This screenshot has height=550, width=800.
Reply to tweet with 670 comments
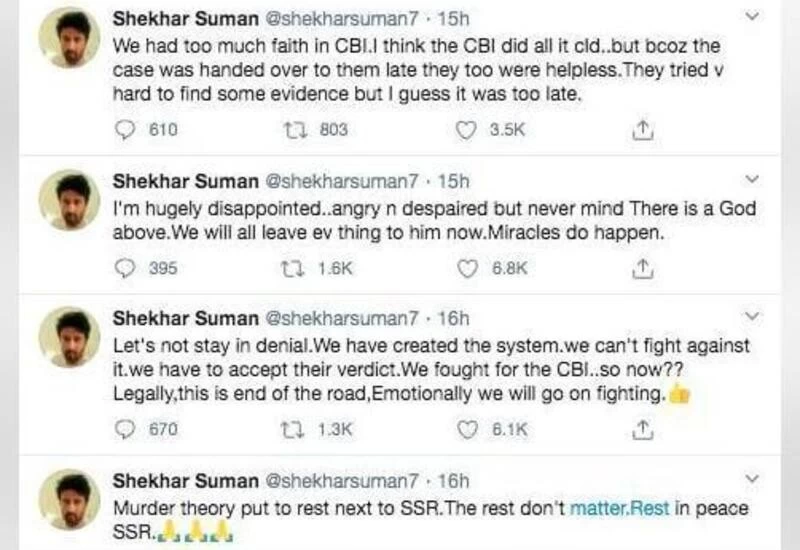125,429
